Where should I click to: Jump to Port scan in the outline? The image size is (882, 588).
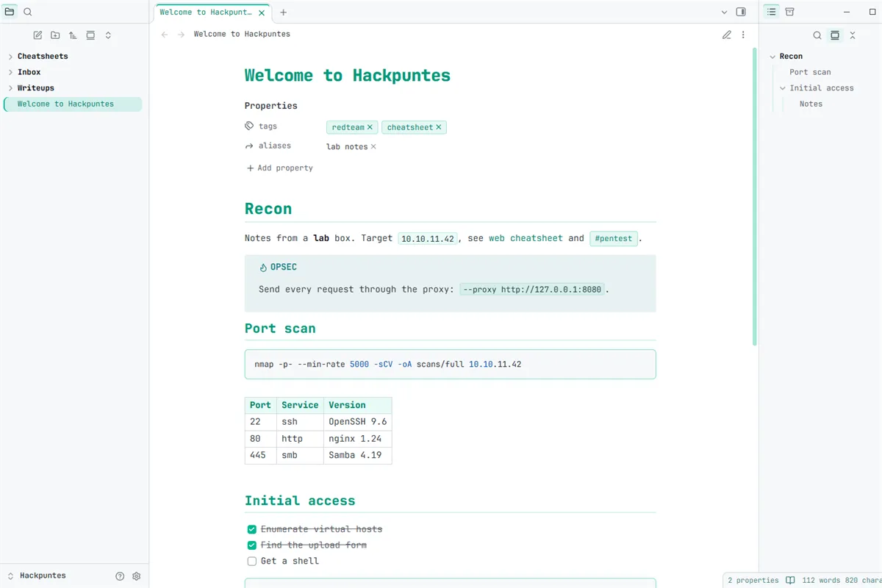tap(810, 72)
